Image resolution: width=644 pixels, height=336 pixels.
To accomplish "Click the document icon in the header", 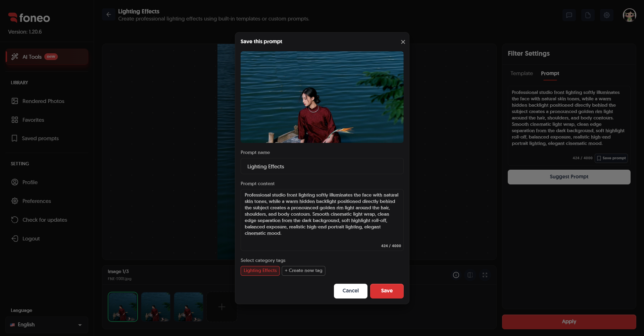I will tap(588, 15).
